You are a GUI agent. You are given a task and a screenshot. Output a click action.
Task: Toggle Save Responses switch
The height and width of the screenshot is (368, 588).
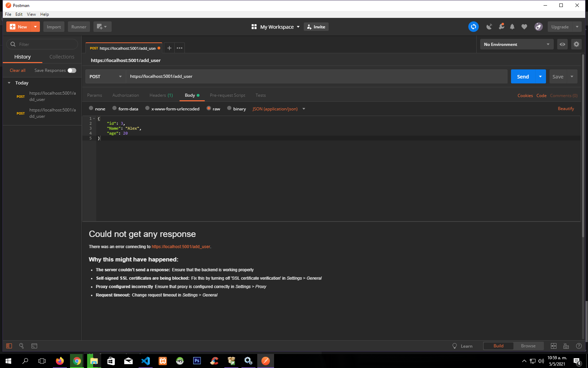pyautogui.click(x=72, y=70)
